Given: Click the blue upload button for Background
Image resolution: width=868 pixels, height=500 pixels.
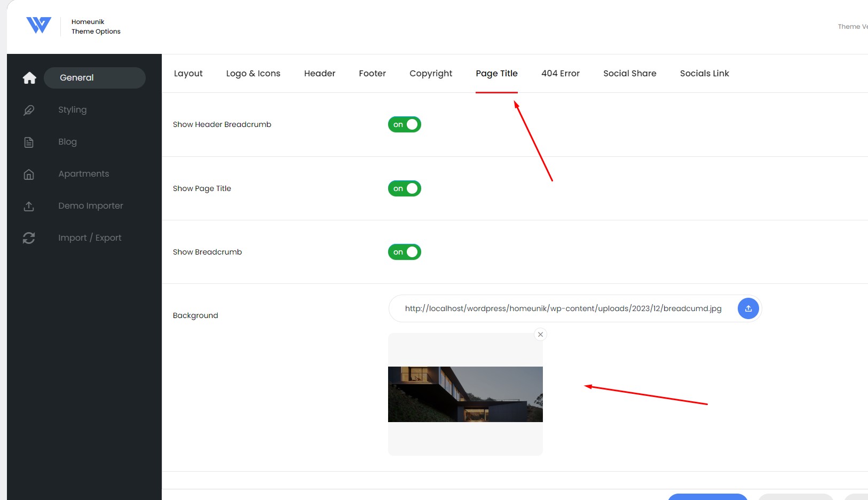Looking at the screenshot, I should [x=748, y=308].
